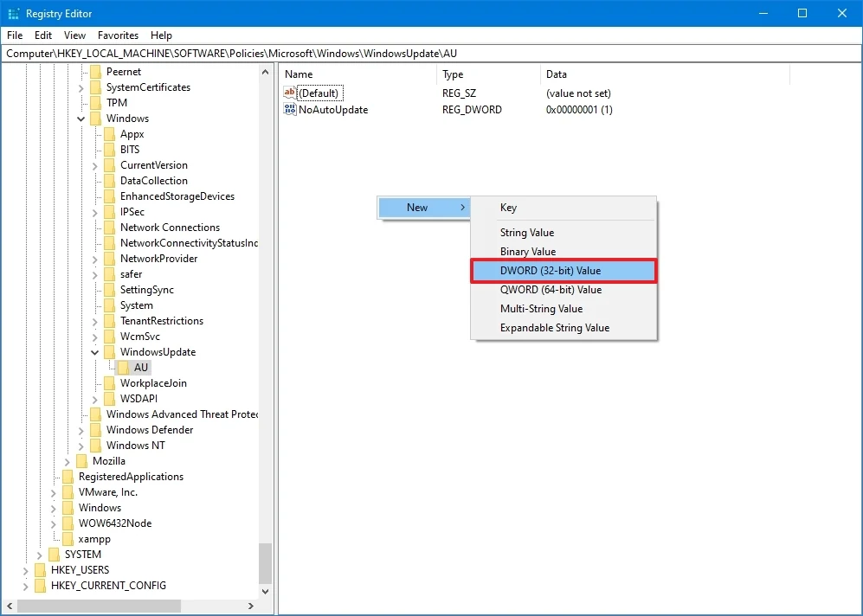Expand the WSDAPI key

point(94,399)
